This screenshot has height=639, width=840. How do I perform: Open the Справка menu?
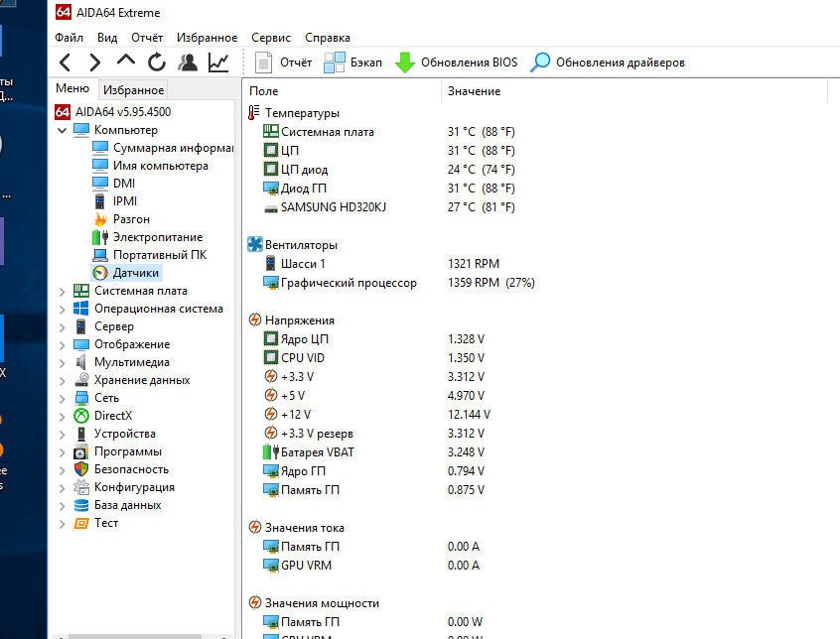328,38
